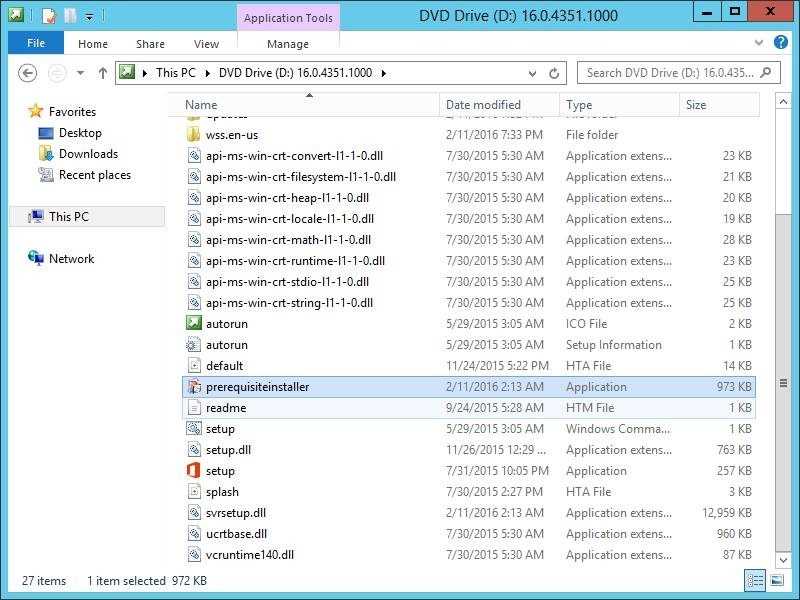800x600 pixels.
Task: Click the setup Windows Command script icon
Action: [194, 429]
